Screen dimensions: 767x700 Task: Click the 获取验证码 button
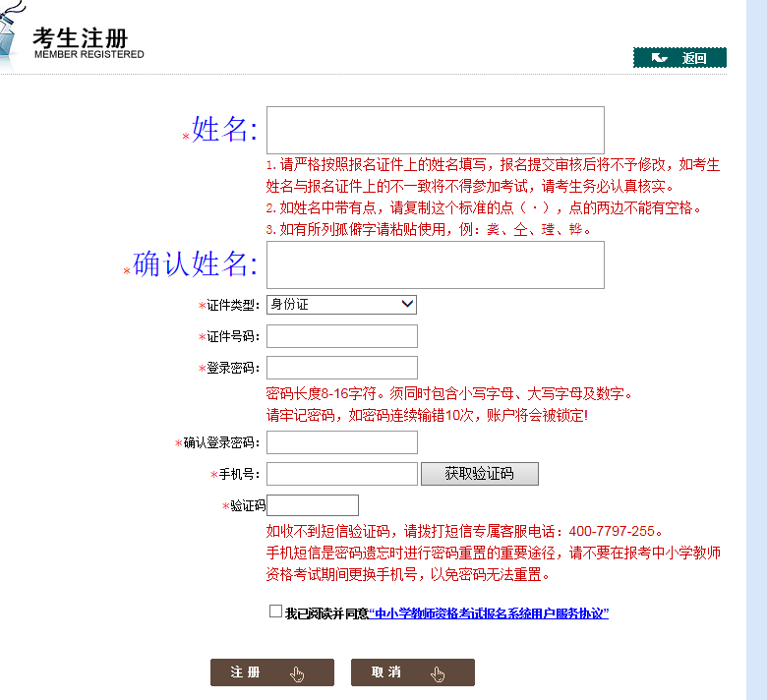479,473
